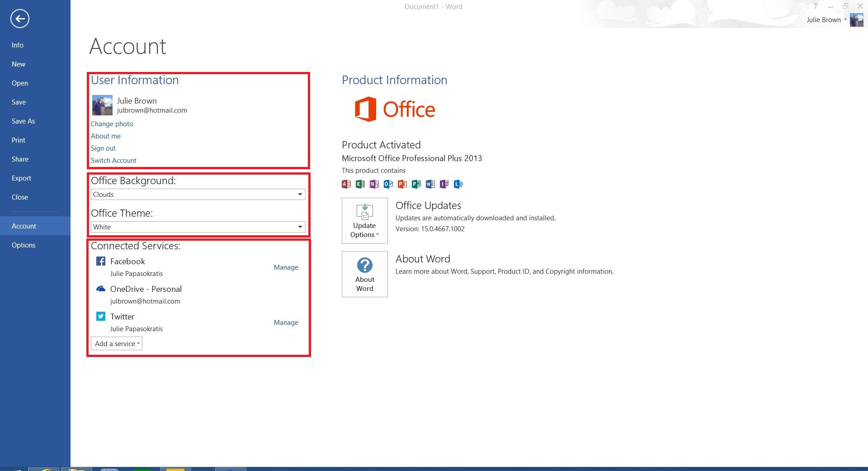Click the Word product icon in product list
868x471 pixels.
point(429,184)
